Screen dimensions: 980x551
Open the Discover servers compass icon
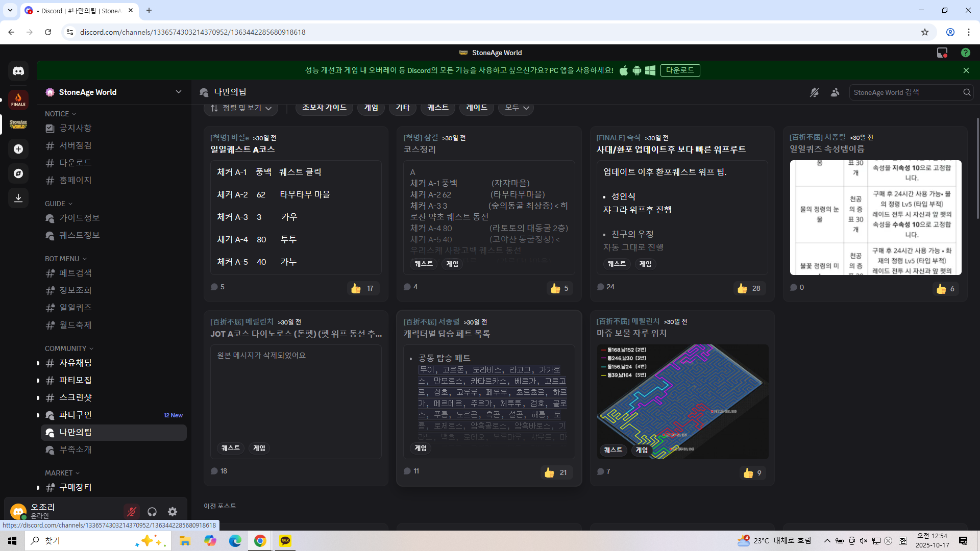(x=18, y=173)
